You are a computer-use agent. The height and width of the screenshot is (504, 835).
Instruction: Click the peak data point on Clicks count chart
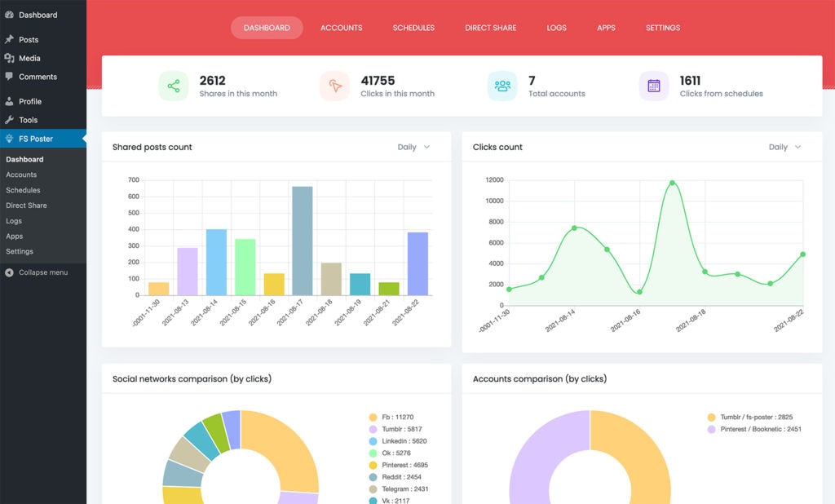(x=672, y=183)
